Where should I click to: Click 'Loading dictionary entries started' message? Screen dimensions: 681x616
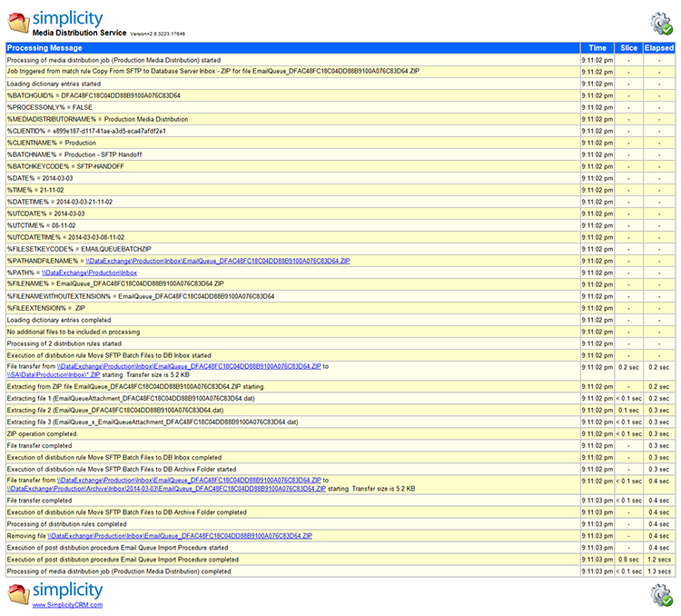[x=54, y=84]
